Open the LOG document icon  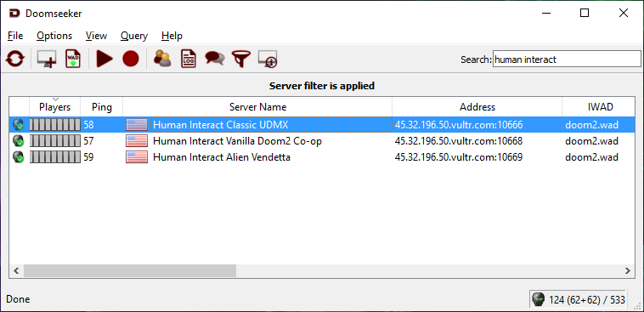(189, 59)
